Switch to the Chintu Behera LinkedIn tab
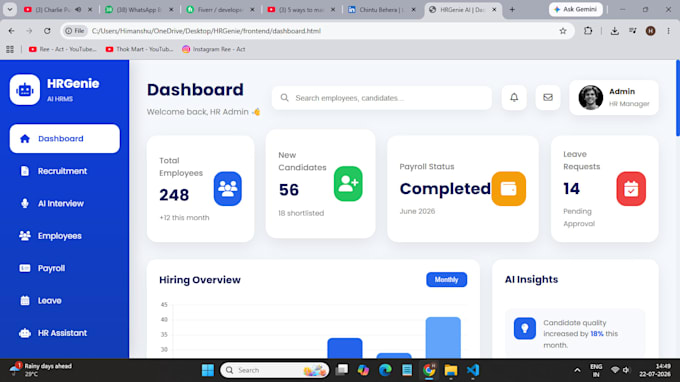Viewport: 680px width, 382px height. [383, 10]
